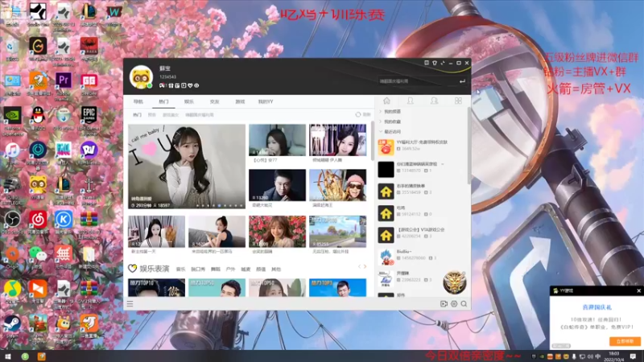This screenshot has height=362, width=644.
Task: Click scrollbar of YY main content area
Action: click(x=373, y=140)
